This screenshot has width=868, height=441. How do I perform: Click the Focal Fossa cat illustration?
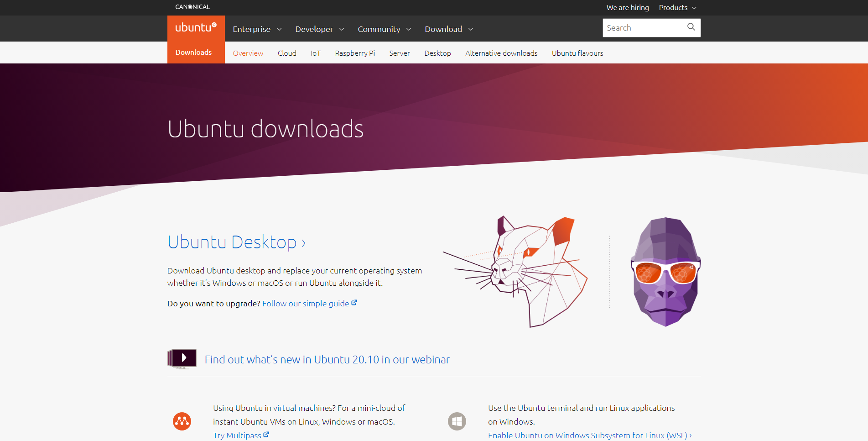pyautogui.click(x=515, y=272)
